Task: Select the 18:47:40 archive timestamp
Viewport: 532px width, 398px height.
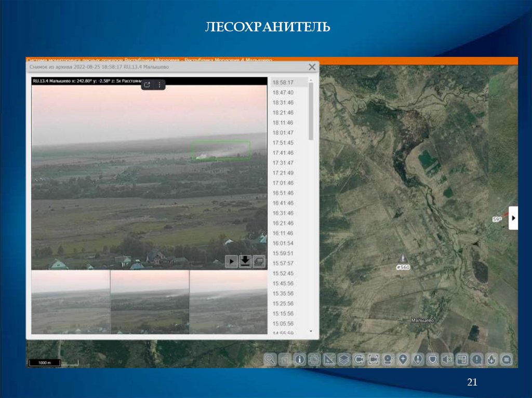Action: [283, 92]
